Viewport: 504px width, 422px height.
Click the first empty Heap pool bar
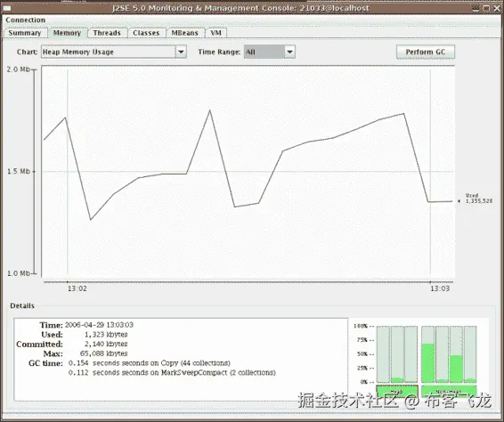[x=383, y=354]
